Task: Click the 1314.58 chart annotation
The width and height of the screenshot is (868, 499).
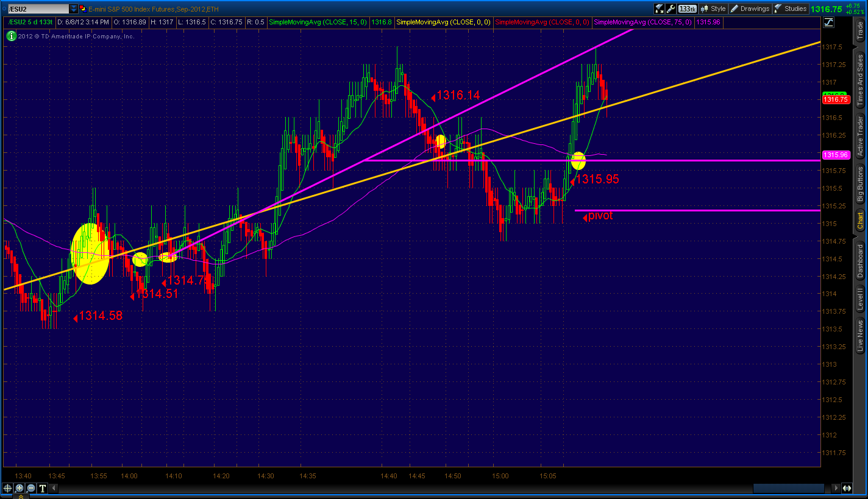Action: 101,316
